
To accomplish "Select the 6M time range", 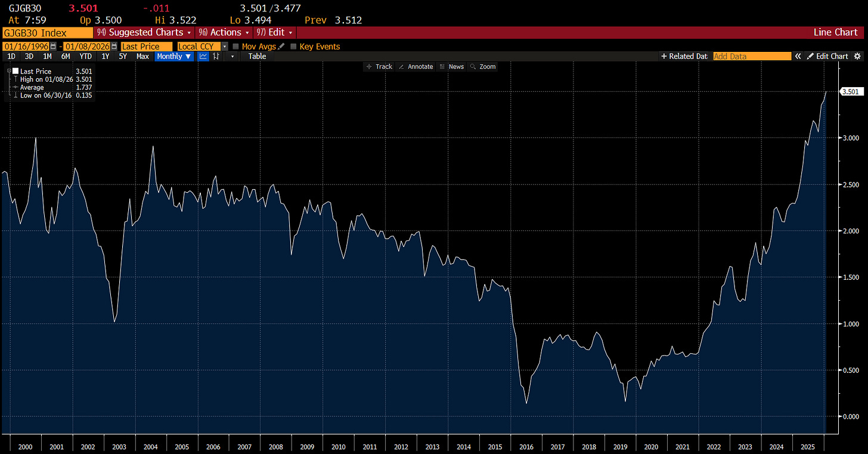I will coord(66,56).
